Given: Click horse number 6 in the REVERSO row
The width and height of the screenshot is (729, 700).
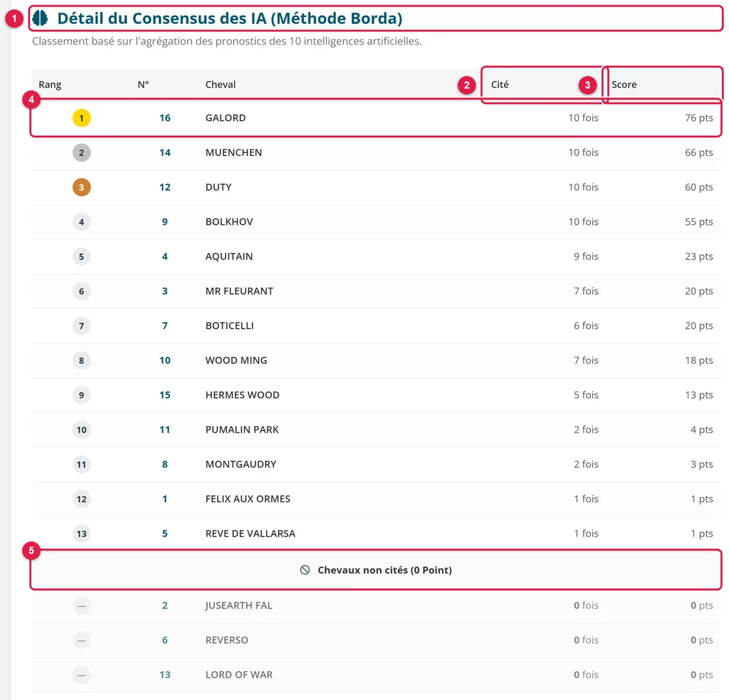Looking at the screenshot, I should click(x=165, y=640).
